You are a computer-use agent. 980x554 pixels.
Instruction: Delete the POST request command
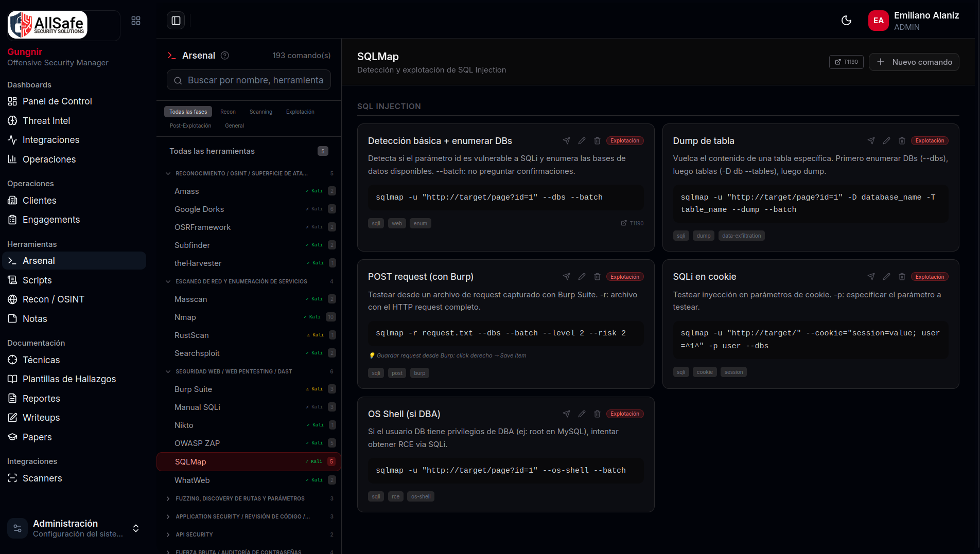(597, 277)
